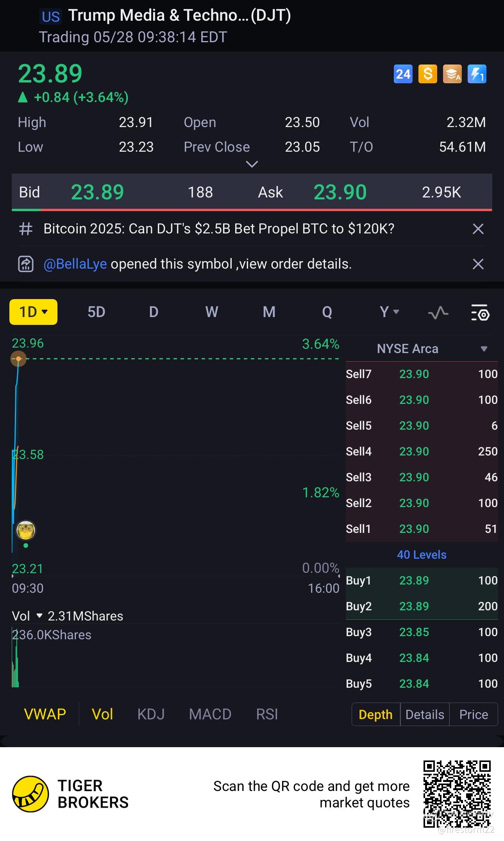Switch to the M monthly chart tab

[269, 312]
